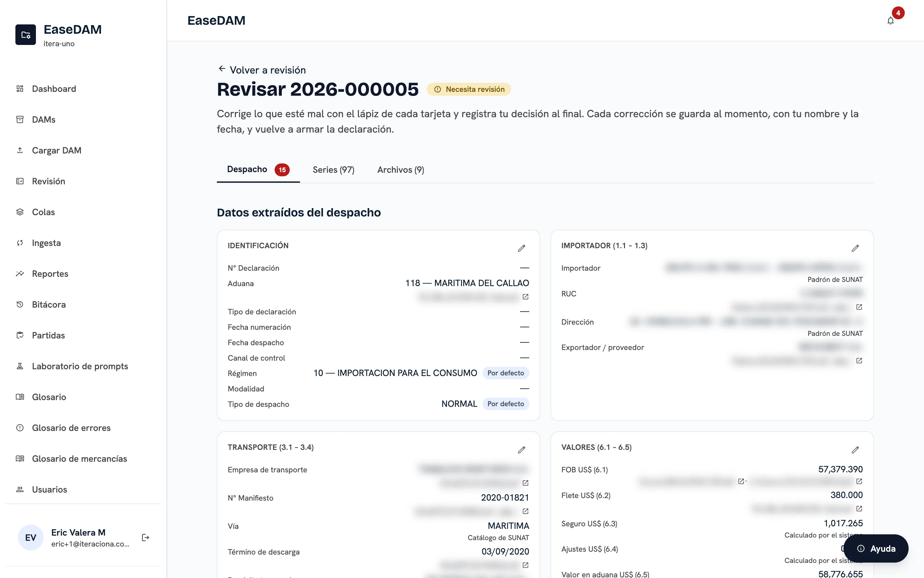Switch to the Series (97) tab
This screenshot has height=578, width=924.
333,170
